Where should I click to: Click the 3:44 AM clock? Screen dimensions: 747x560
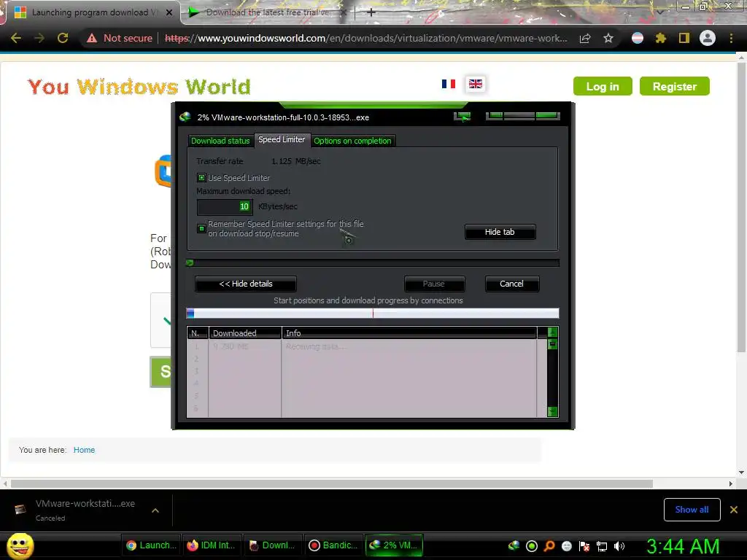[x=683, y=546]
